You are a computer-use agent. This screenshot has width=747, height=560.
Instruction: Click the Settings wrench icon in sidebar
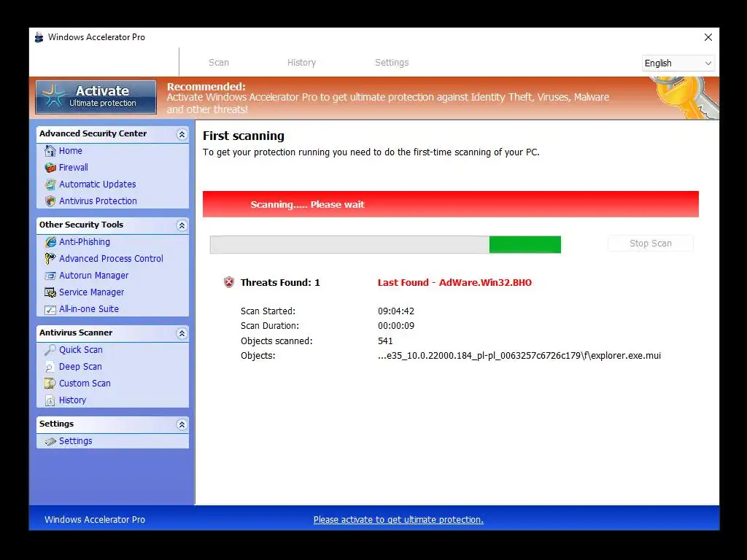point(50,441)
